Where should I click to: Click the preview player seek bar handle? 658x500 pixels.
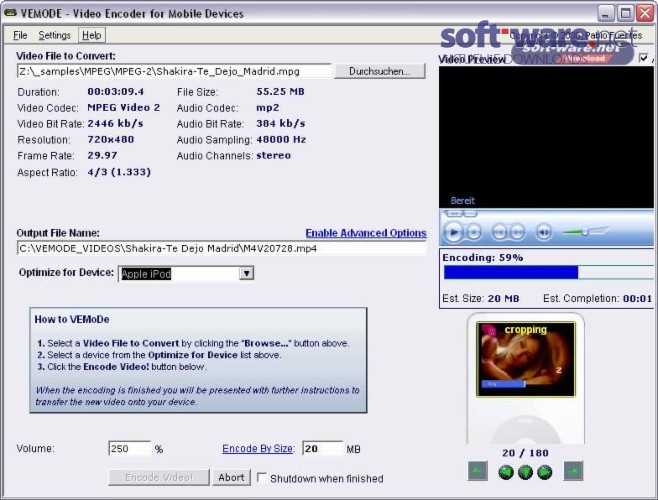point(454,214)
